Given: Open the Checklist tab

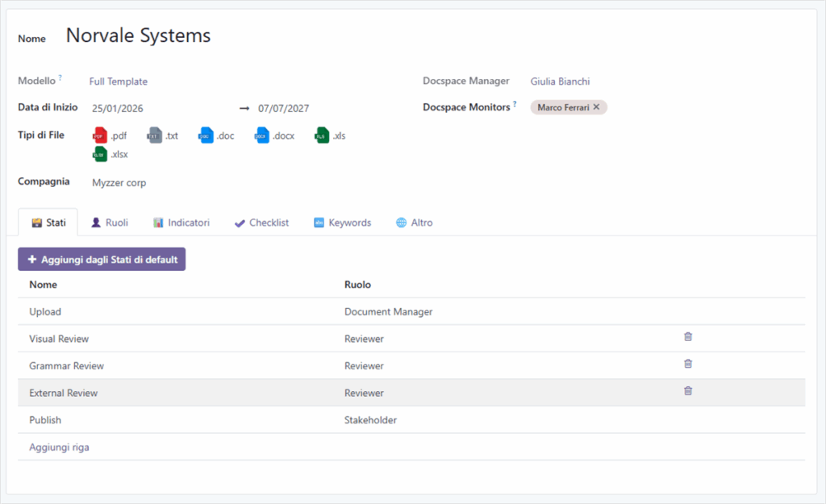Looking at the screenshot, I should pyautogui.click(x=261, y=223).
